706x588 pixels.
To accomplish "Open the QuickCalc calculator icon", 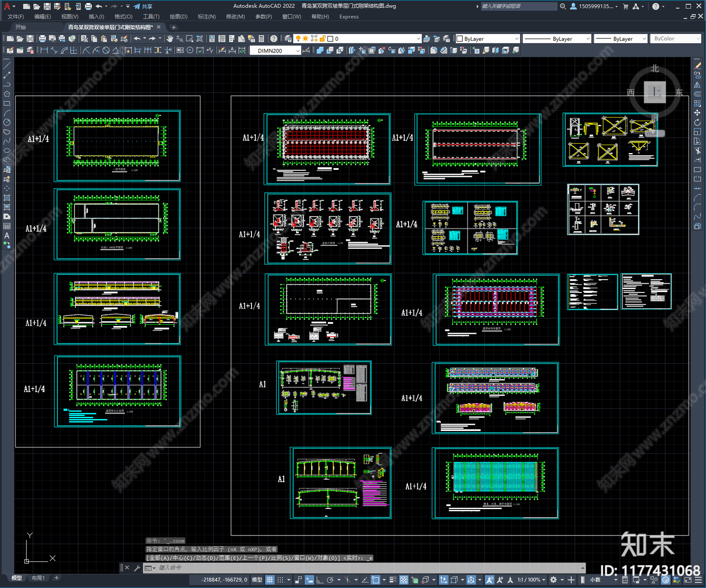I will click(x=261, y=39).
